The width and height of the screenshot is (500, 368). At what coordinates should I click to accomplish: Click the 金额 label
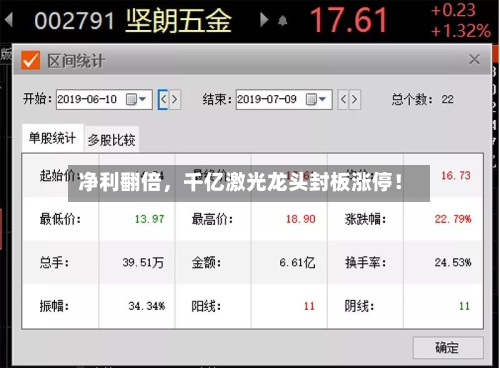[x=206, y=263]
